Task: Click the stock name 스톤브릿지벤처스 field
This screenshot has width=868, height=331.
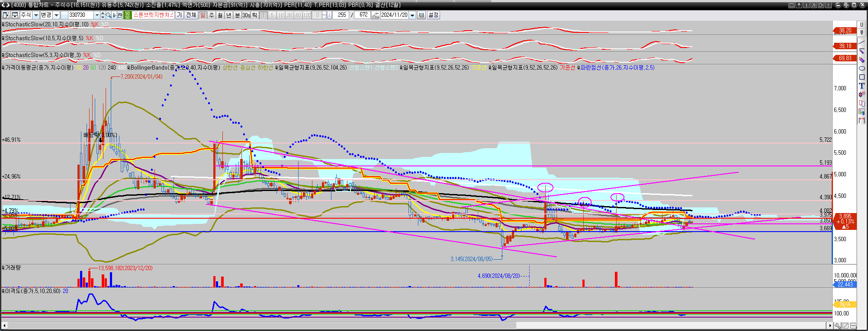Action: click(153, 15)
